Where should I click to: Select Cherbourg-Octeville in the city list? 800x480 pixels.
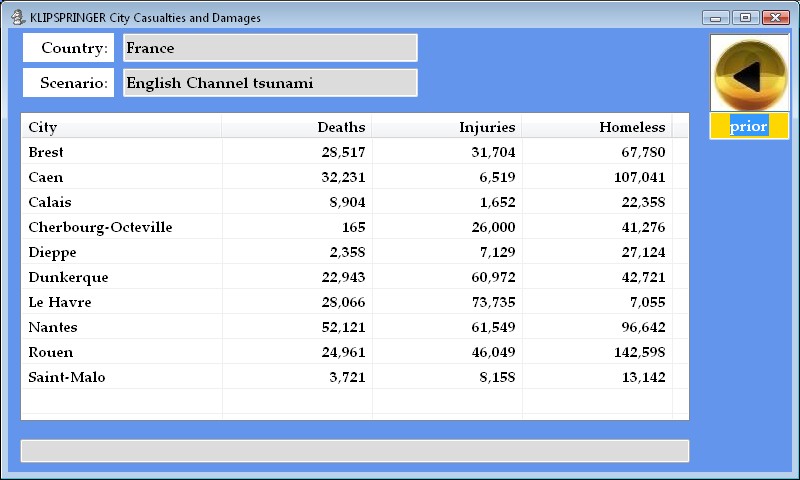[100, 227]
